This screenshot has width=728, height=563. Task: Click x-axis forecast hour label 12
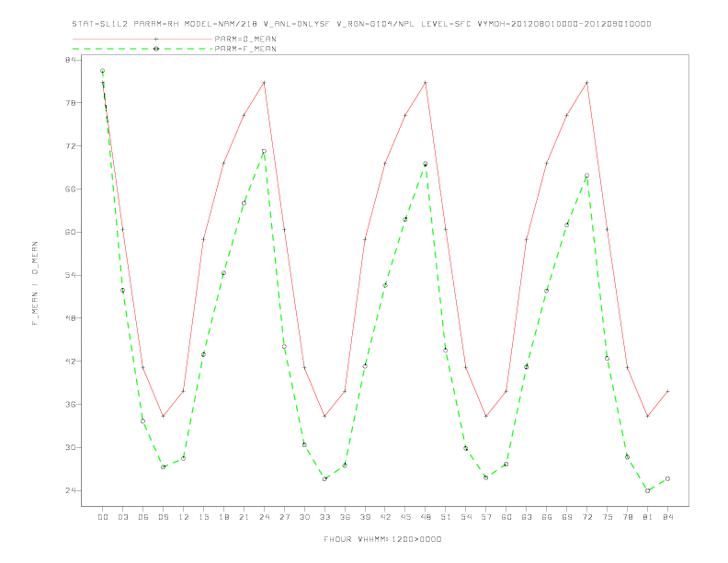click(x=184, y=517)
